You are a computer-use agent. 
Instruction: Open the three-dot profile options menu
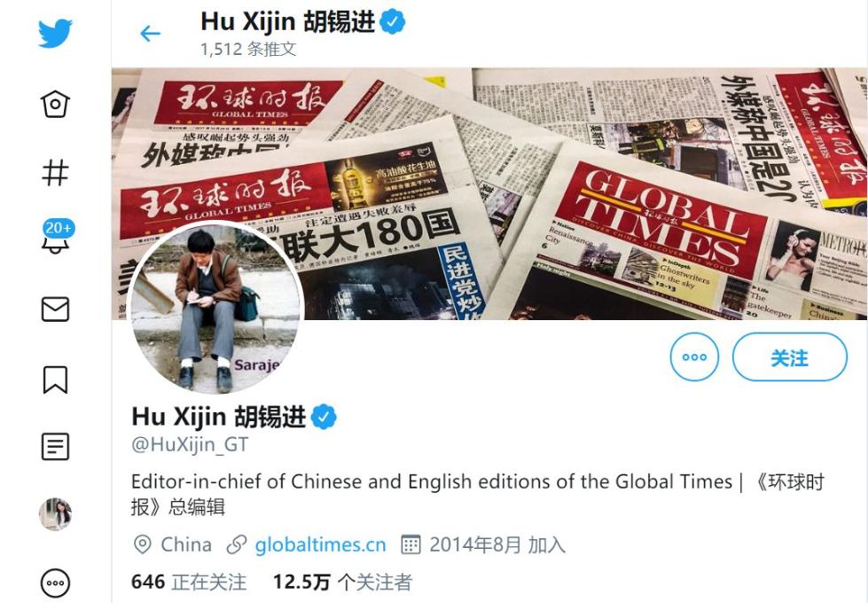tap(694, 357)
